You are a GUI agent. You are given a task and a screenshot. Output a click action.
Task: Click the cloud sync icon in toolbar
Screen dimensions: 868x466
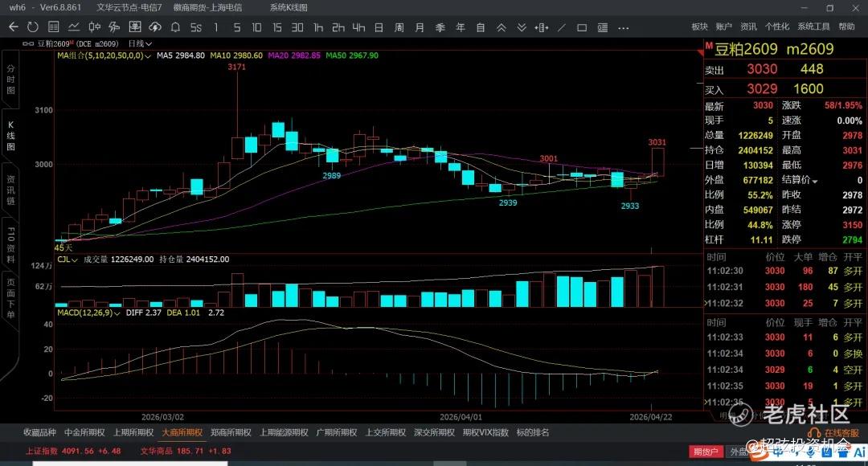(x=155, y=27)
